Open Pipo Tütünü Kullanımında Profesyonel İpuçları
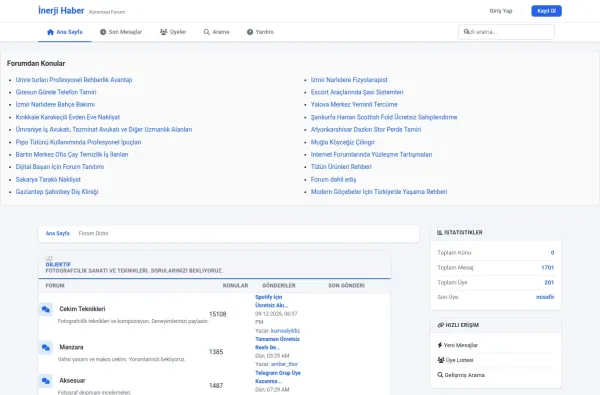Screen dimensions: 600x395 (78, 142)
